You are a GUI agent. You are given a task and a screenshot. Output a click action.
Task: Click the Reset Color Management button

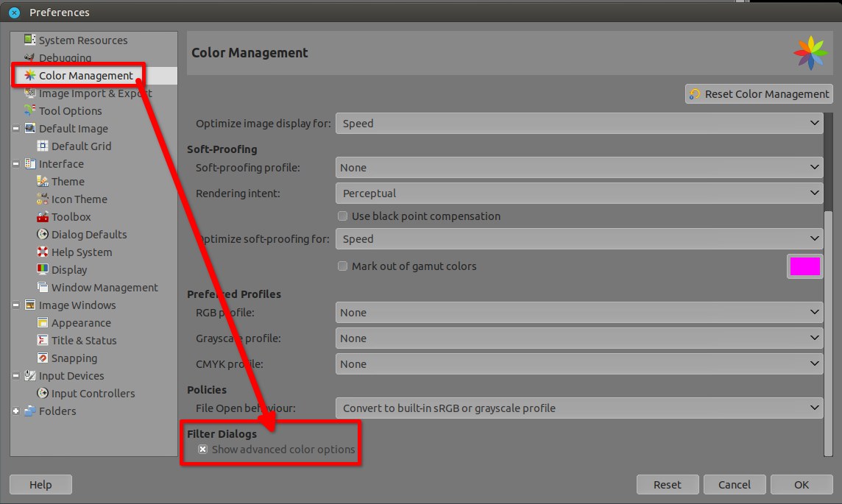[759, 94]
